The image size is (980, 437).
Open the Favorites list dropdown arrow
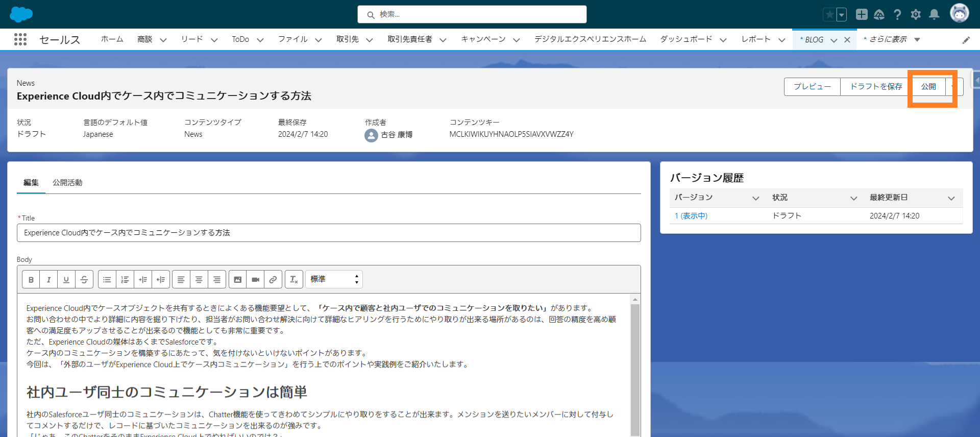842,15
